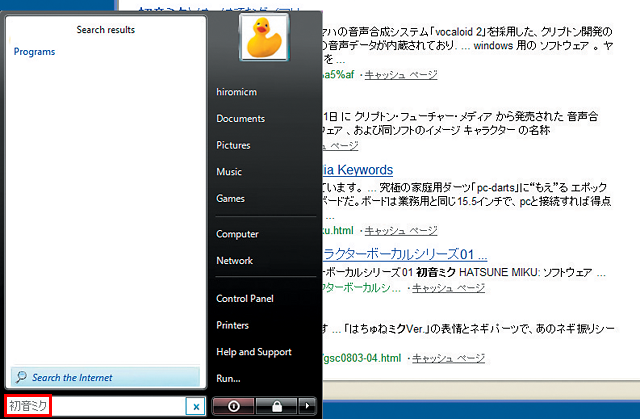Open the 'ラクターボーカルシリーズ01' link in browser
Image resolution: width=640 pixels, height=419 pixels.
[405, 255]
